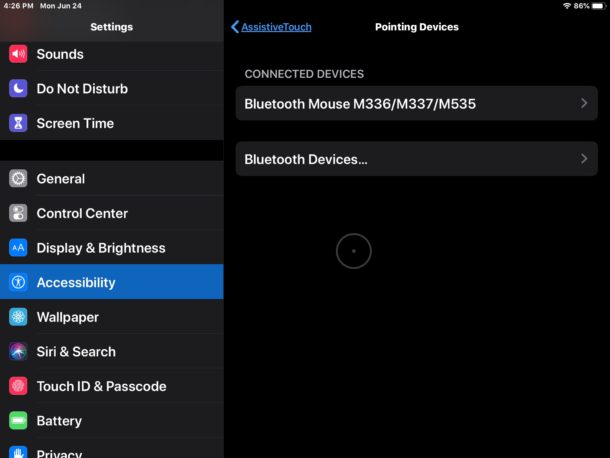This screenshot has height=458, width=610.
Task: Tap the purple moon Do Not Disturb icon
Action: (x=18, y=89)
